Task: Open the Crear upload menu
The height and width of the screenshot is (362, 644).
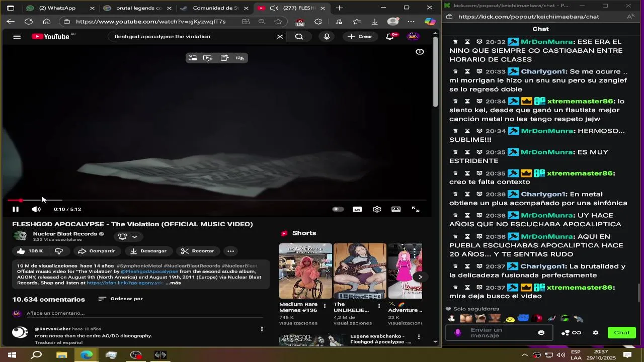Action: [360, 36]
